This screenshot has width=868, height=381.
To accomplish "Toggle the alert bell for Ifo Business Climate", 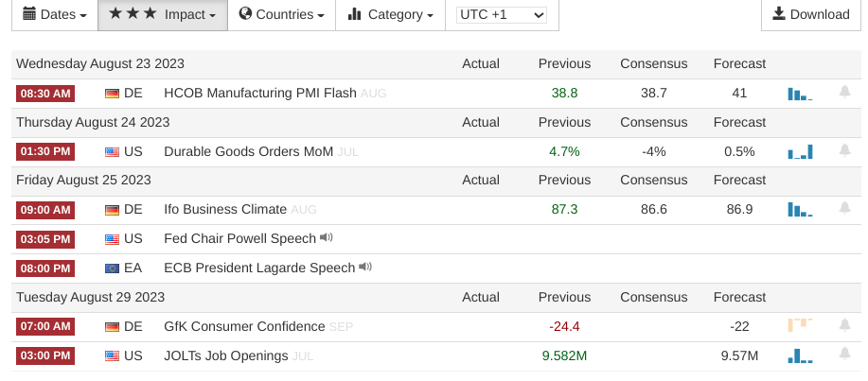I will pos(844,209).
